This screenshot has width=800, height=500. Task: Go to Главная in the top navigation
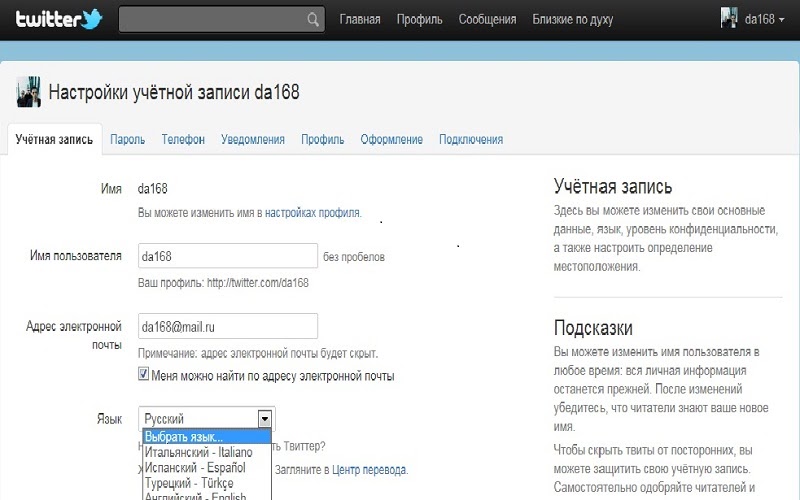pos(360,19)
